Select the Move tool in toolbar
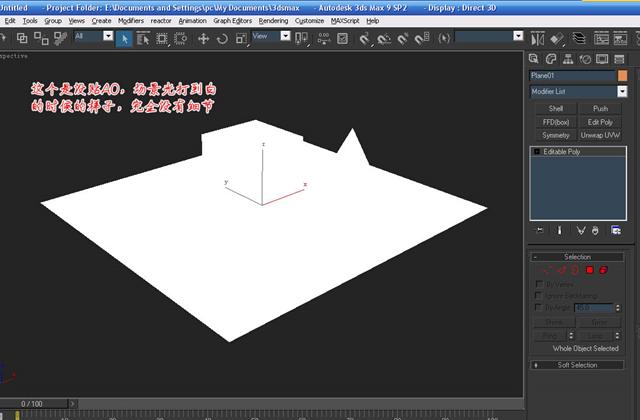 pos(203,39)
